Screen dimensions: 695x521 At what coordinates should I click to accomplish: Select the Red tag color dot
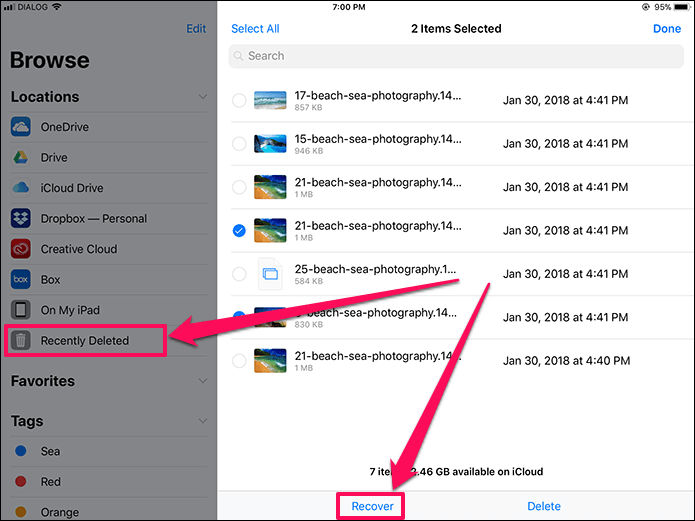[x=21, y=482]
